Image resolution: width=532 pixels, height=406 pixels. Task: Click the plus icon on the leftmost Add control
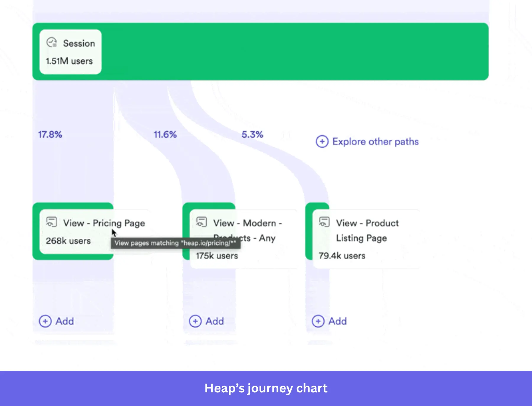45,321
